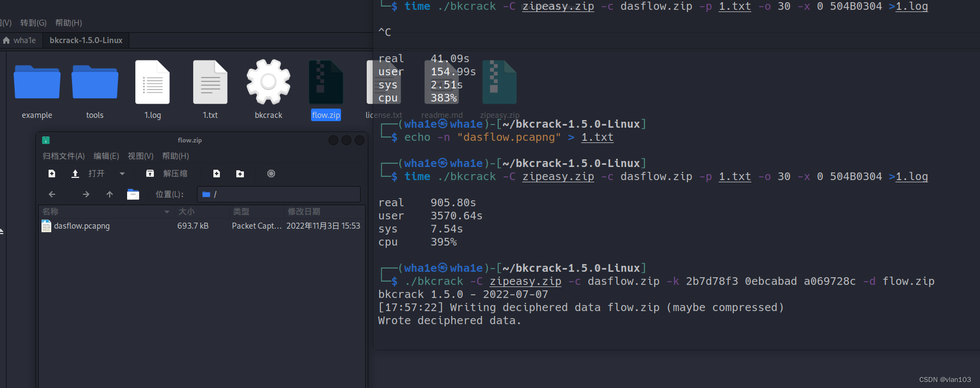Click the add folder icon in toolbar
Image resolution: width=980 pixels, height=388 pixels.
(240, 174)
